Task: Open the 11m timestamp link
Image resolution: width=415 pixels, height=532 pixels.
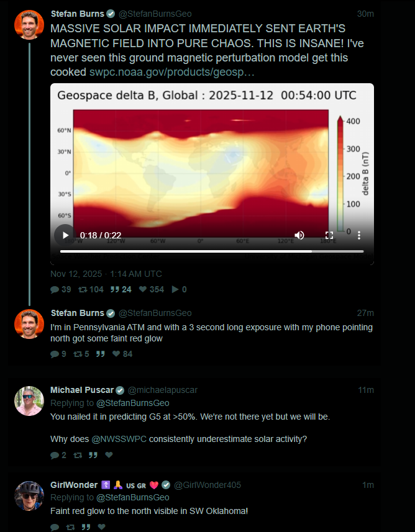Action: [x=366, y=390]
